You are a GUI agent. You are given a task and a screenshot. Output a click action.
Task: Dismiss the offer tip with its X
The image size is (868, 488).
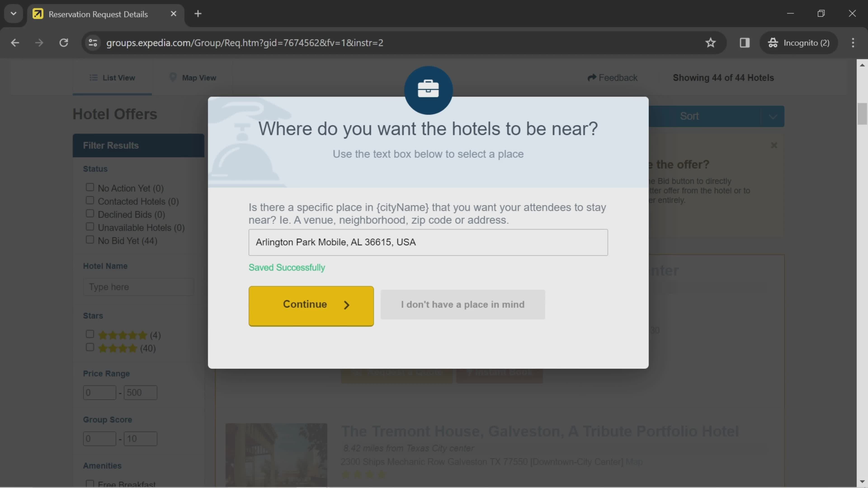[x=774, y=145]
